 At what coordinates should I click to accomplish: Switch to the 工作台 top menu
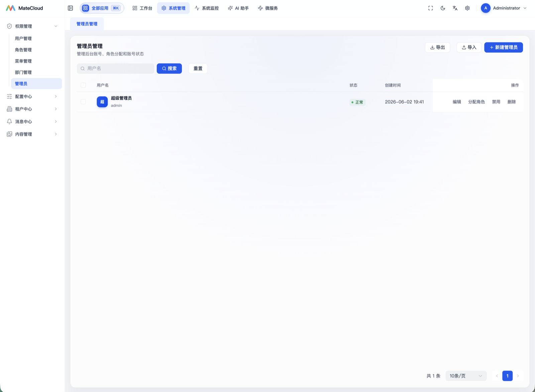point(142,8)
